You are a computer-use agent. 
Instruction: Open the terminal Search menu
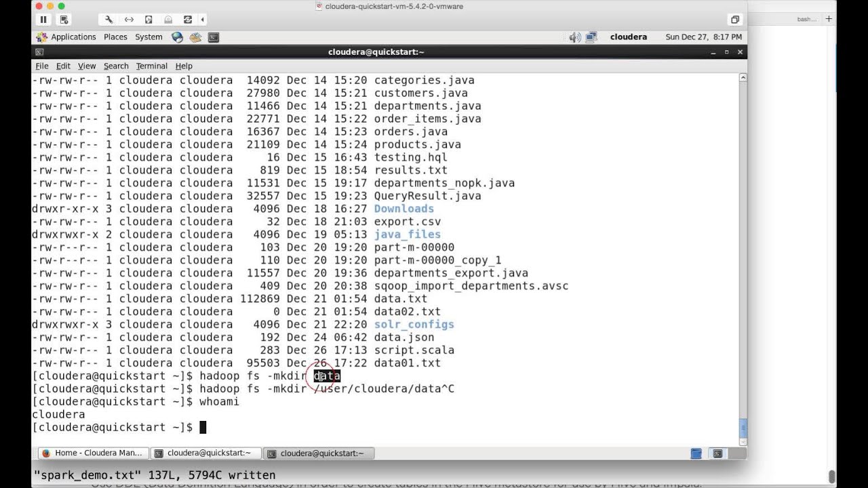coord(116,66)
